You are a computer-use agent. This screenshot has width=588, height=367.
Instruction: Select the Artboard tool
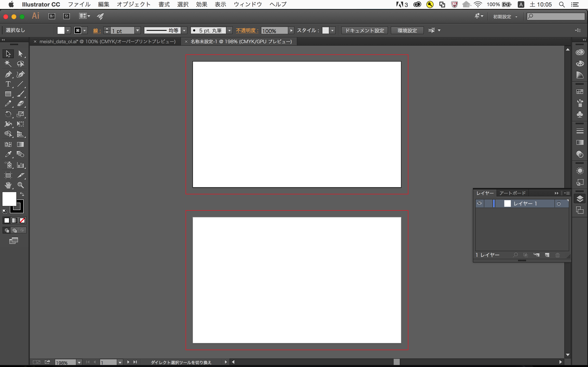(x=8, y=175)
